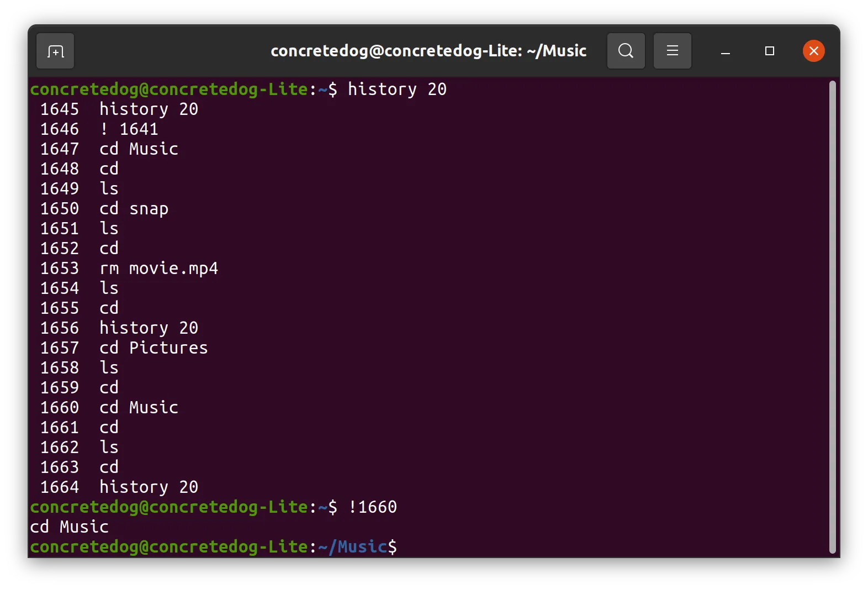The height and width of the screenshot is (589, 868).
Task: Click history line 1647 'cd Music'
Action: (109, 149)
